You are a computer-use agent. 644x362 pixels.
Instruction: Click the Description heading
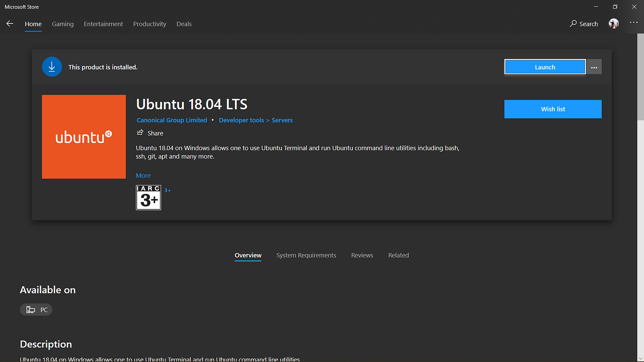pyautogui.click(x=46, y=344)
